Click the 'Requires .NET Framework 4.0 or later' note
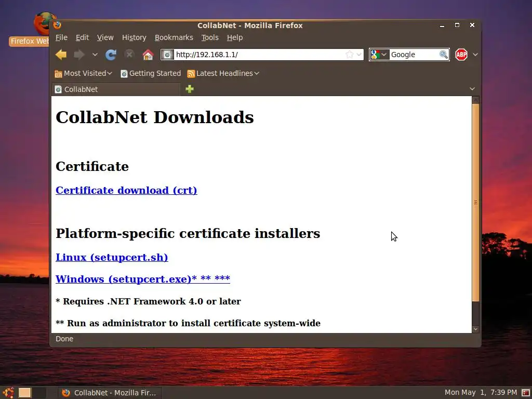532x399 pixels. 148,301
